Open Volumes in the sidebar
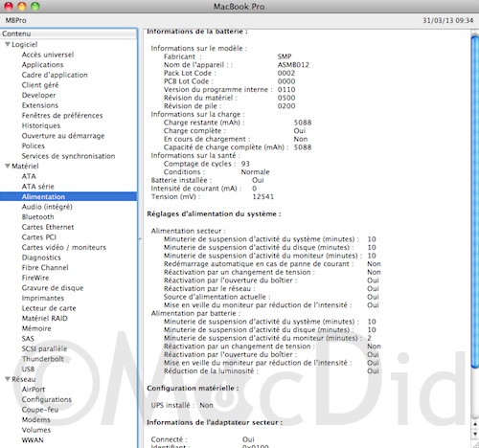 36,430
